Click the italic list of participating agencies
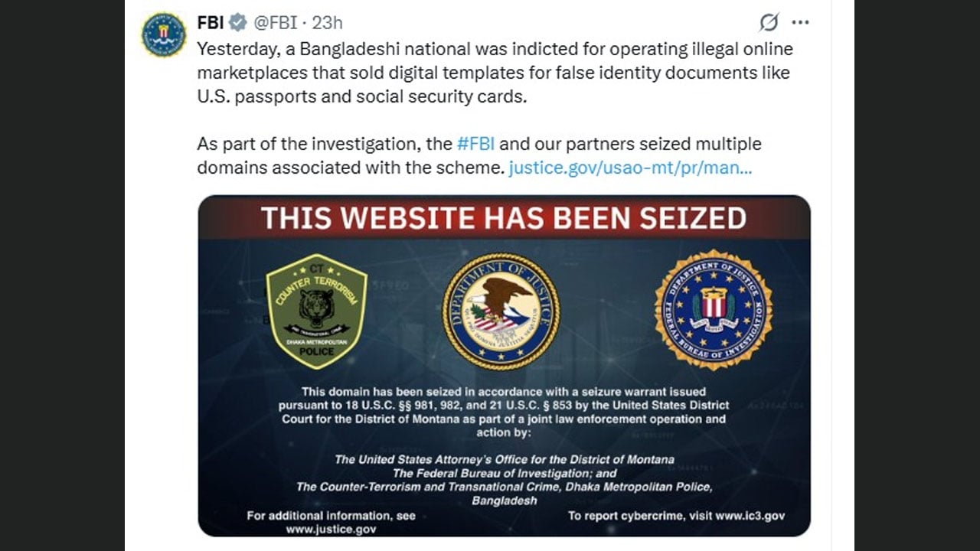The height and width of the screenshot is (551, 980). [504, 480]
